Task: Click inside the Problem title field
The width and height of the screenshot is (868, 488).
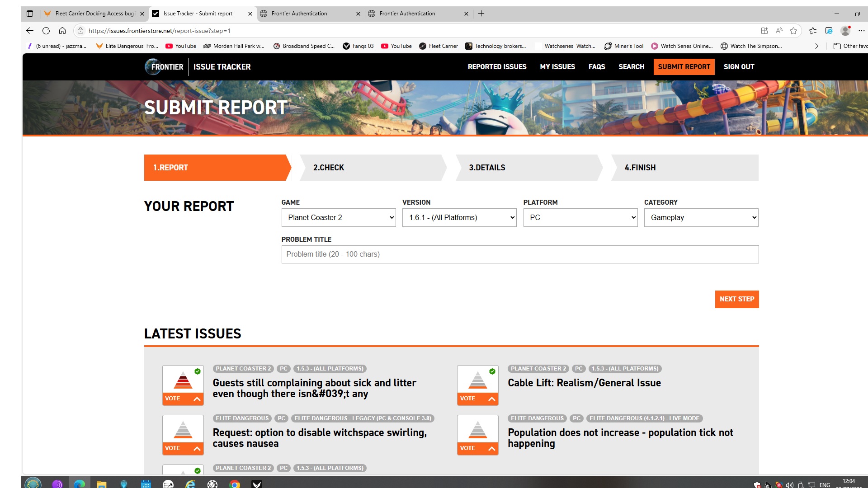Action: click(520, 254)
